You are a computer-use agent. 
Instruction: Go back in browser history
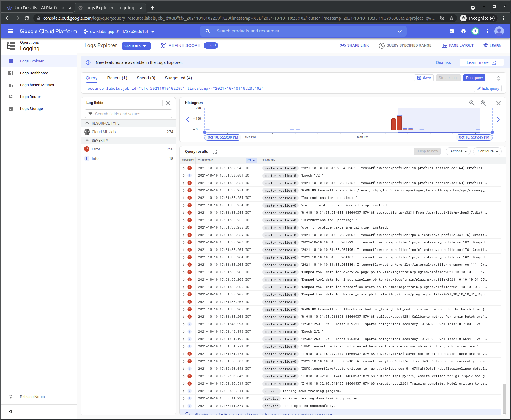[8, 18]
